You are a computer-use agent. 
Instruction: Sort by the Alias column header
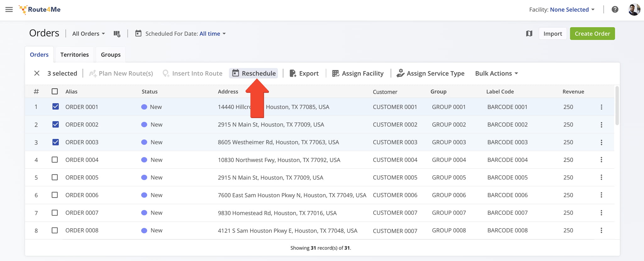point(71,92)
